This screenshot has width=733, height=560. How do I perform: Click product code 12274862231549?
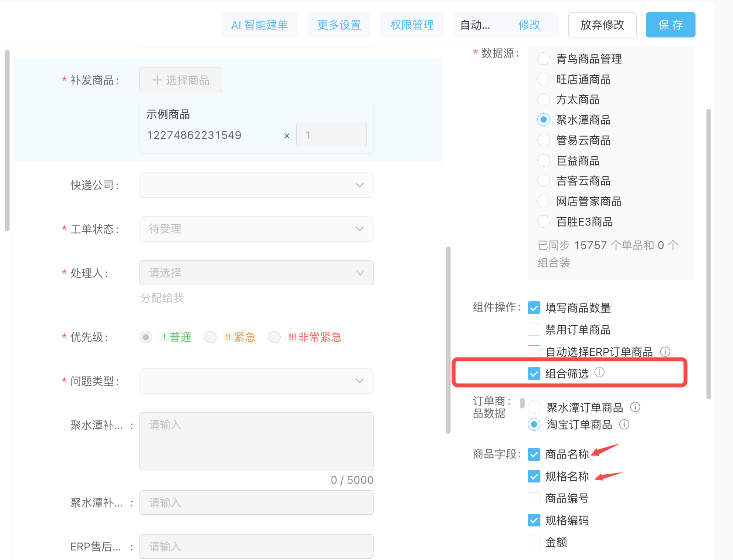click(194, 135)
